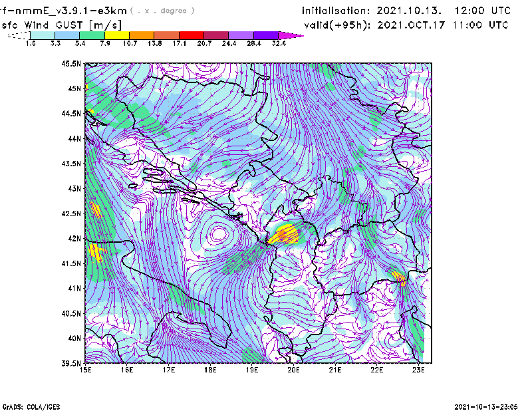
Task: Click the "22E" longitude label
Action: click(x=376, y=370)
